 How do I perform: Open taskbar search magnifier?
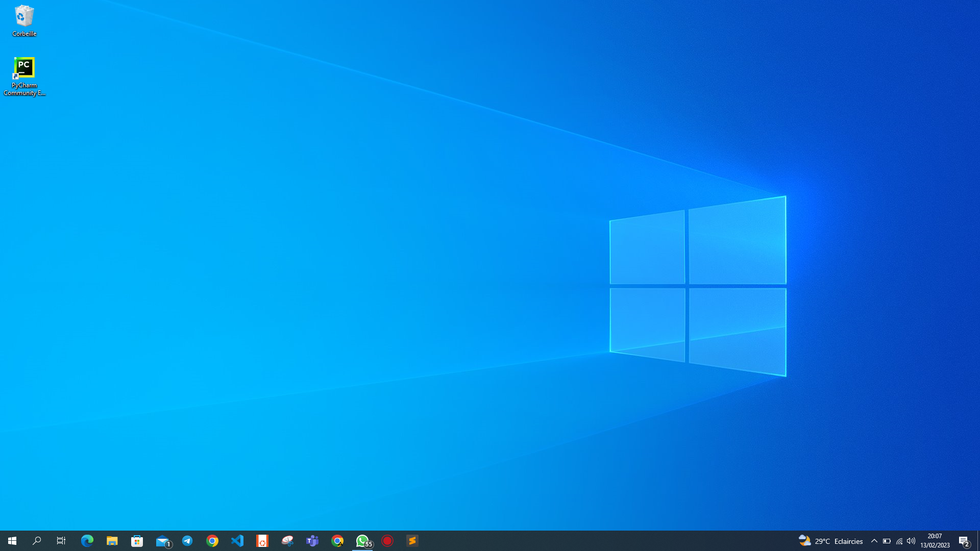click(37, 541)
